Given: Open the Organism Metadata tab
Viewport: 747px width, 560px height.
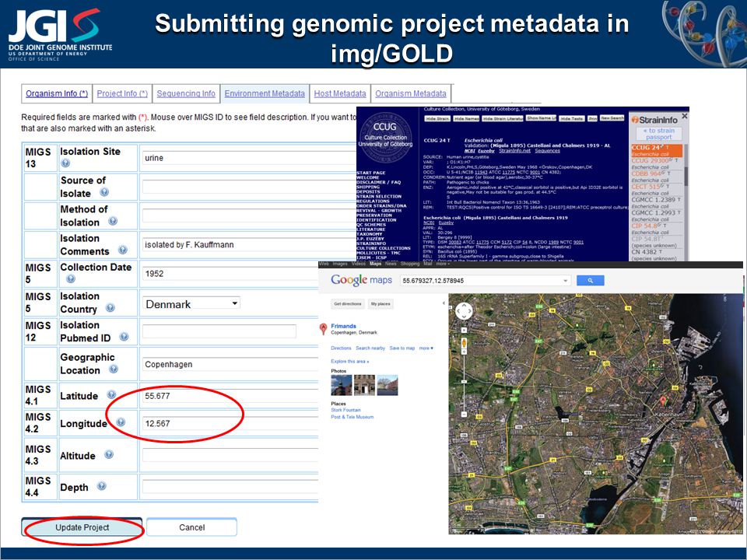Looking at the screenshot, I should click(x=411, y=94).
